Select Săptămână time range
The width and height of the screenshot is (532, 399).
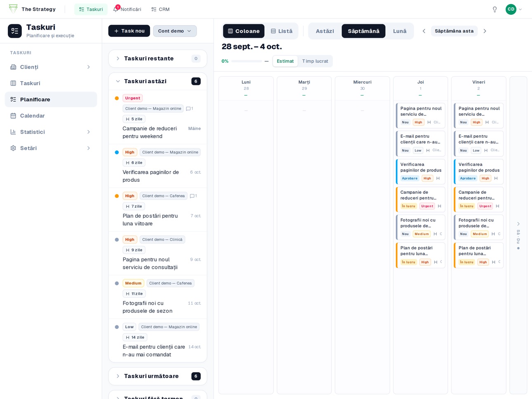[363, 31]
